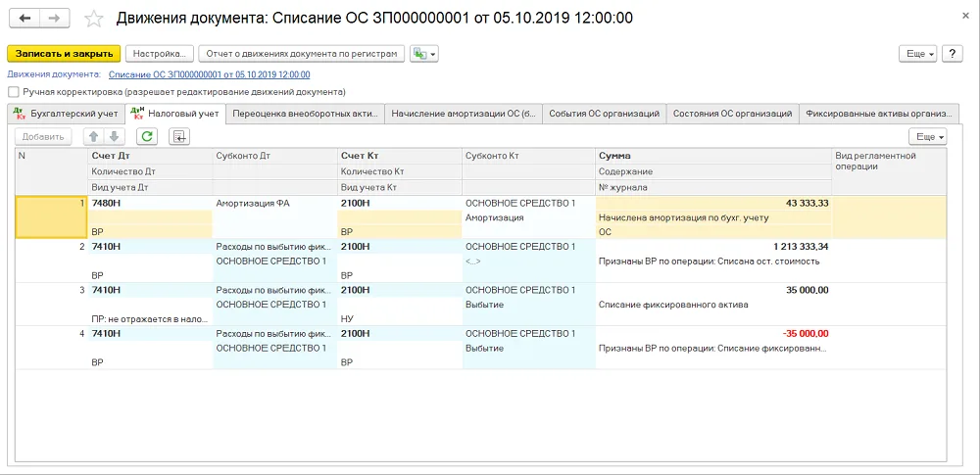Screen dimensions: 980x475
Task: Click the Добавить button
Action: 43,136
